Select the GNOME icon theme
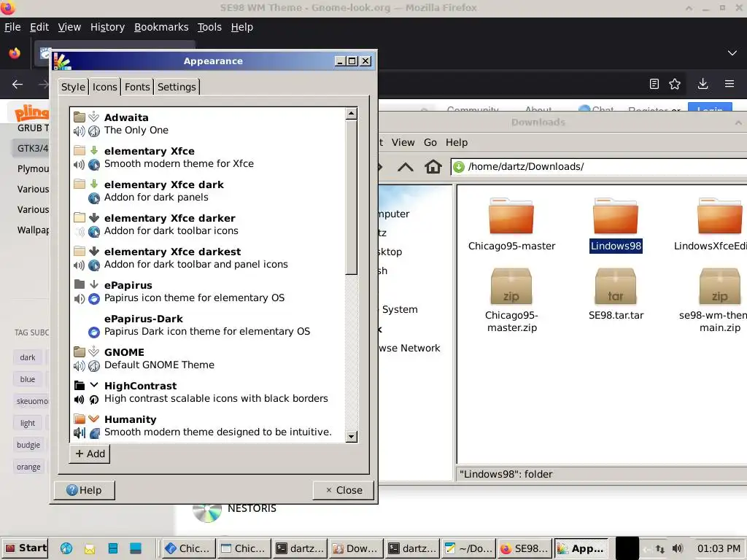The height and width of the screenshot is (560, 747). point(208,359)
